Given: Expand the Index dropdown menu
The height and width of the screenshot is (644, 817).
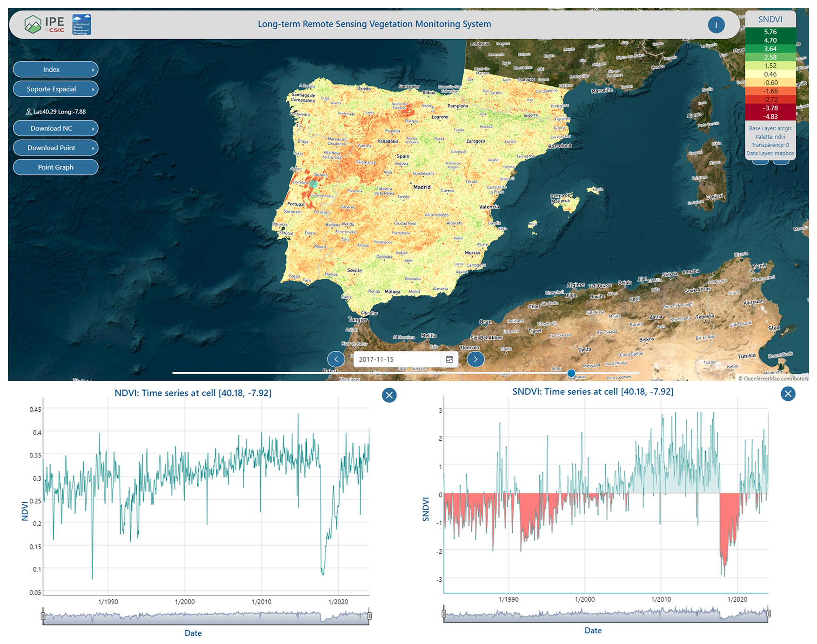Looking at the screenshot, I should [55, 69].
